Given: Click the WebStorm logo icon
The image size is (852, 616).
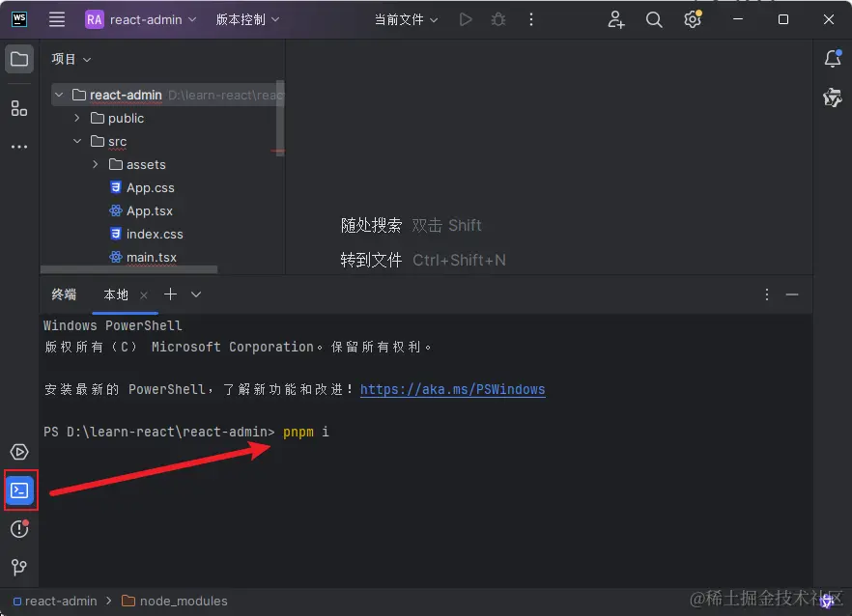Looking at the screenshot, I should coord(19,19).
